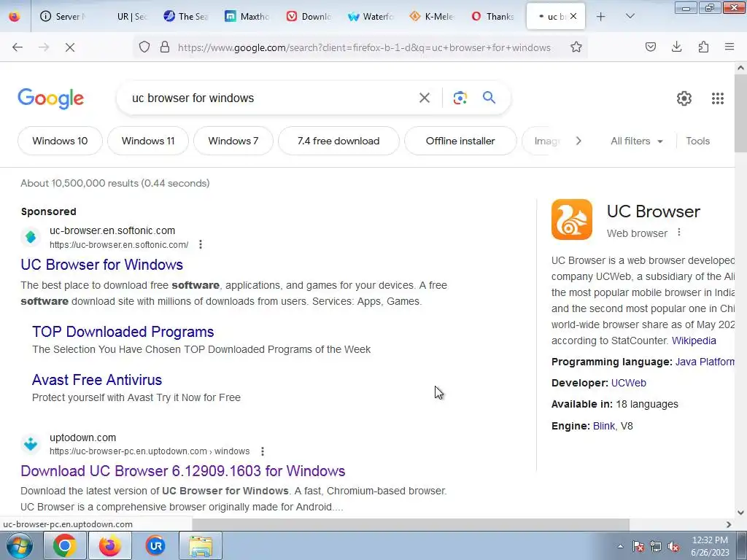List all tabs dropdown arrow
The height and width of the screenshot is (560, 747).
(x=630, y=16)
